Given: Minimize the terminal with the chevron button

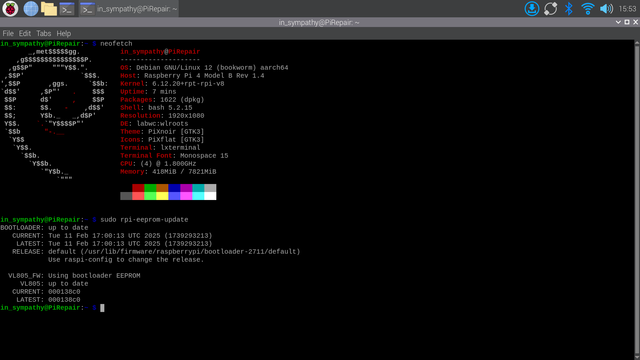Looking at the screenshot, I should coord(618,22).
